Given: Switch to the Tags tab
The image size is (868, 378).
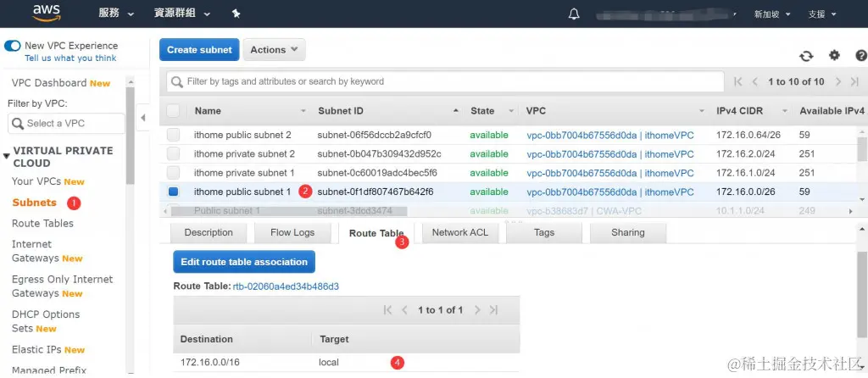Looking at the screenshot, I should (544, 233).
